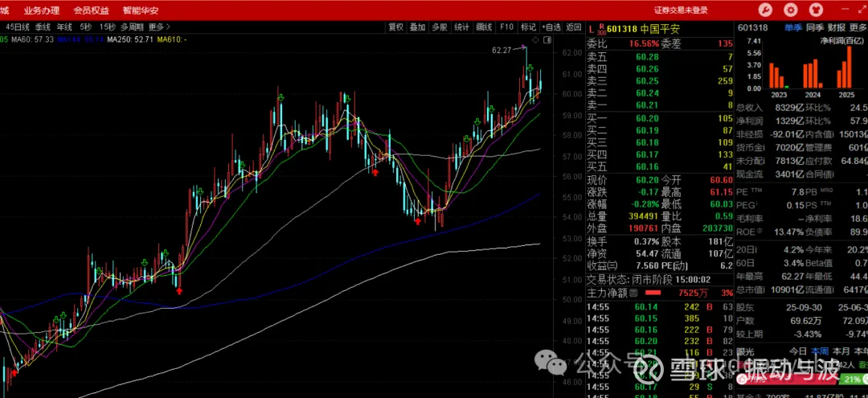Click the 买三 price 60.18

click(647, 143)
